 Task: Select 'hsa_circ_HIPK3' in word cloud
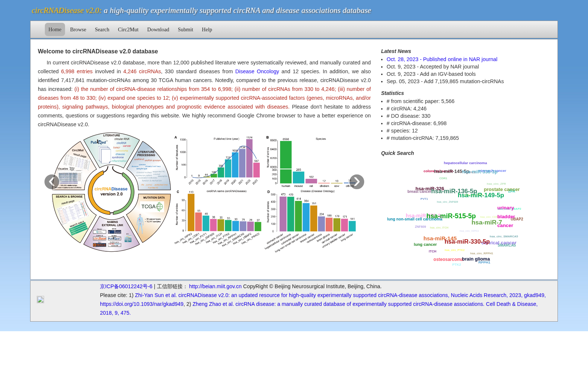pyautogui.click(x=469, y=231)
